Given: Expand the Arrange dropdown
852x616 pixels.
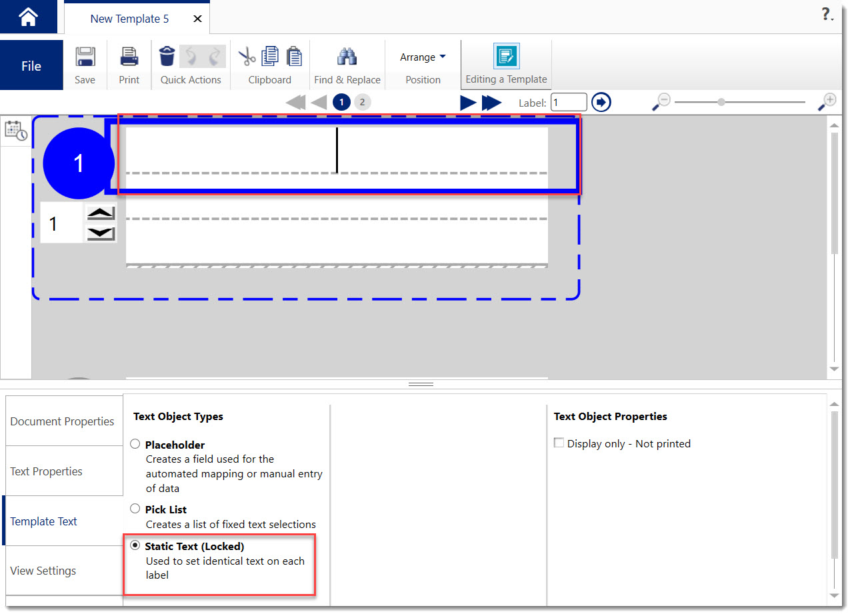Looking at the screenshot, I should pyautogui.click(x=423, y=57).
